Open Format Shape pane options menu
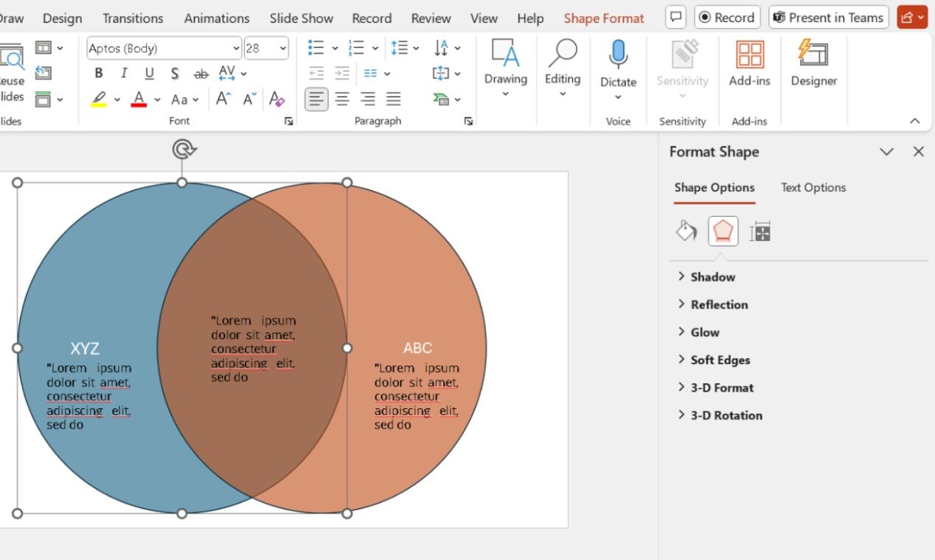 pyautogui.click(x=886, y=152)
